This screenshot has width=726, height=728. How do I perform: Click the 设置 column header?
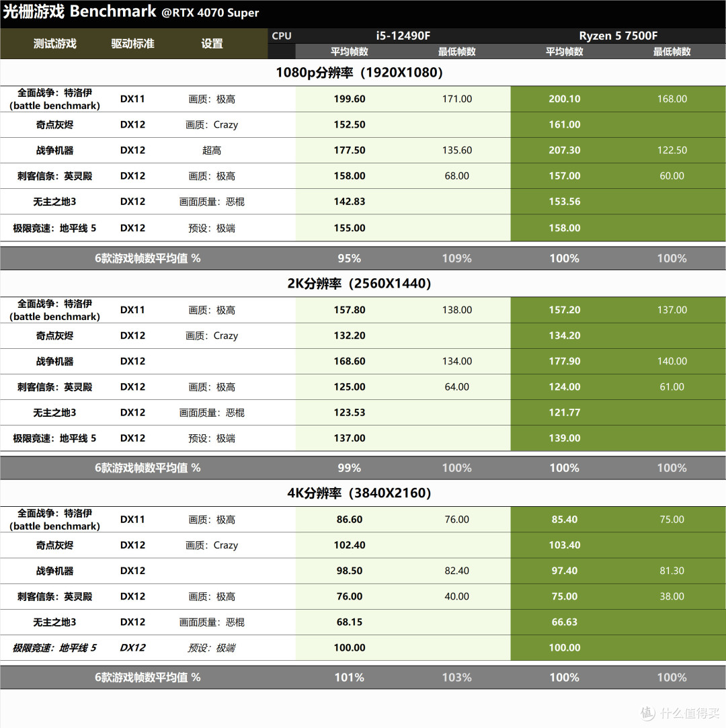pos(212,44)
